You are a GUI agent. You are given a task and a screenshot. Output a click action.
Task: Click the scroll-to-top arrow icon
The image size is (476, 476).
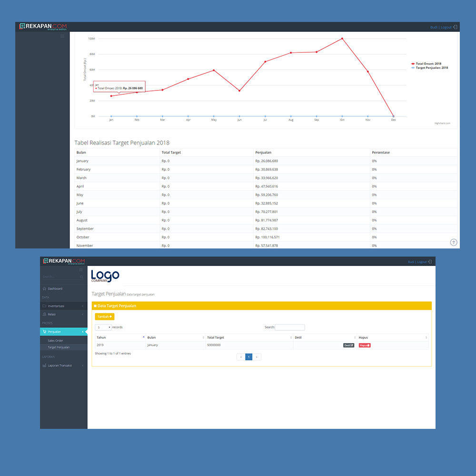pyautogui.click(x=454, y=242)
